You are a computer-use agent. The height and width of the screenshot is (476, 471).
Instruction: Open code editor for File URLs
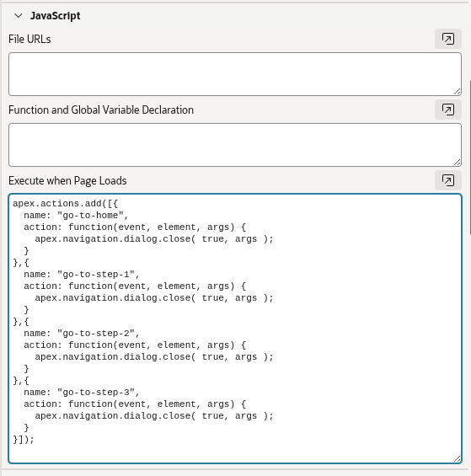click(448, 39)
